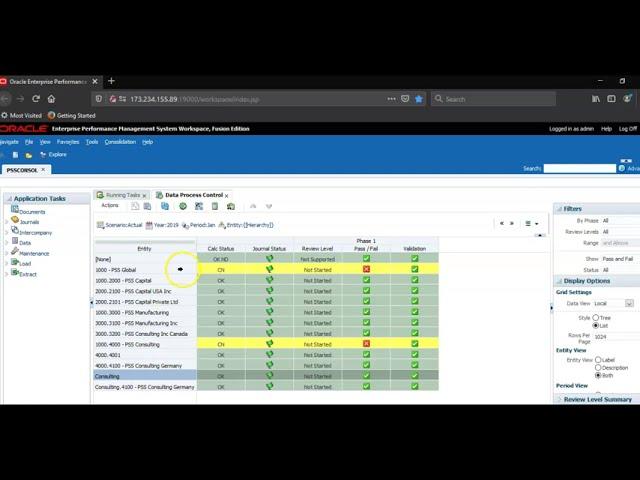Click the Documents icon in Application Tasks
The image size is (640, 480).
(x=15, y=209)
